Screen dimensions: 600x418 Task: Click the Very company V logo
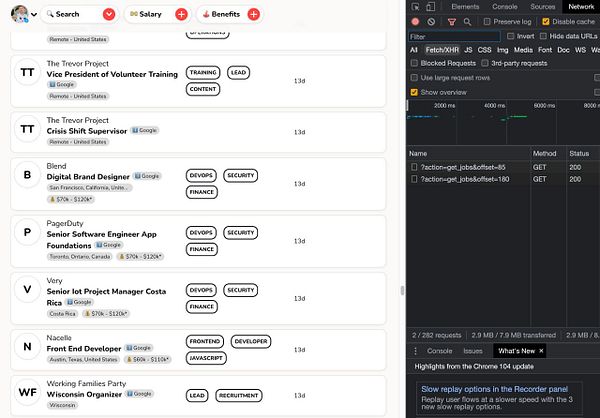(x=27, y=289)
